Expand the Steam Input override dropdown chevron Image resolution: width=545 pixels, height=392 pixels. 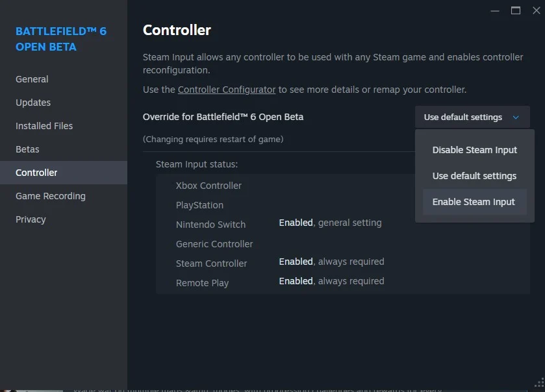tap(516, 117)
